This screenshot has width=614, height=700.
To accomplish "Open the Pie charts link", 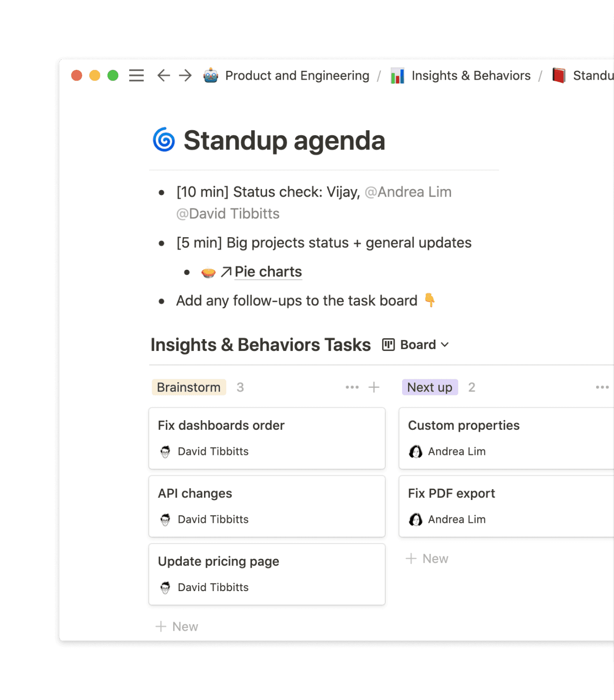I will pyautogui.click(x=268, y=271).
